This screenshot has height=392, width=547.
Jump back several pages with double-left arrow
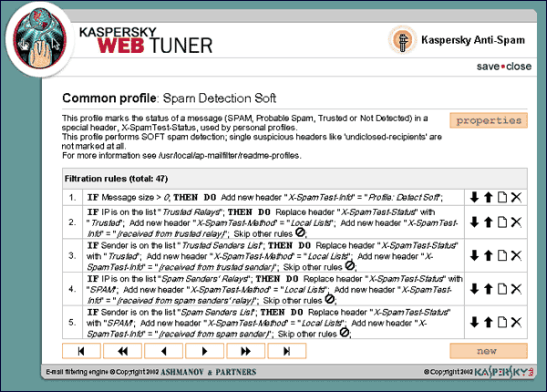click(x=122, y=351)
